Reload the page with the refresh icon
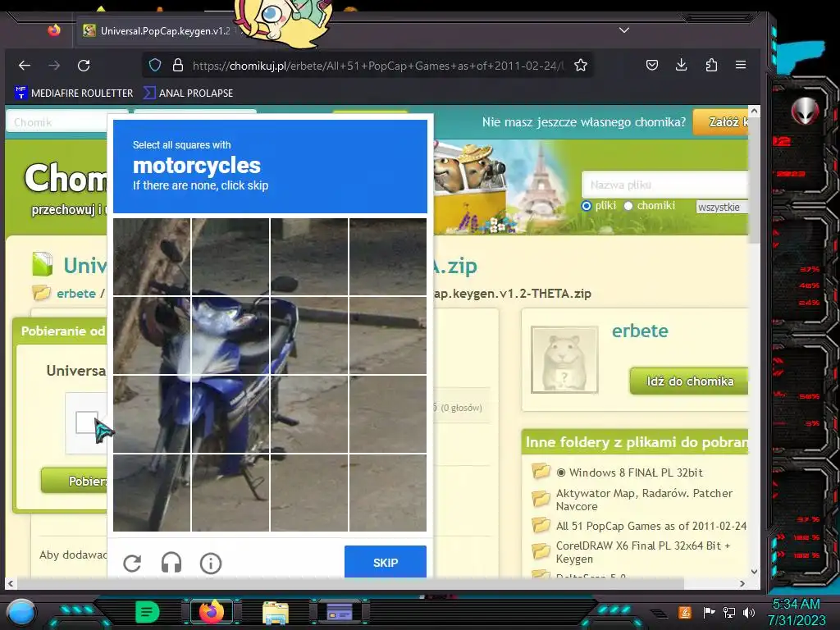Screen dimensions: 840x630 84,66
